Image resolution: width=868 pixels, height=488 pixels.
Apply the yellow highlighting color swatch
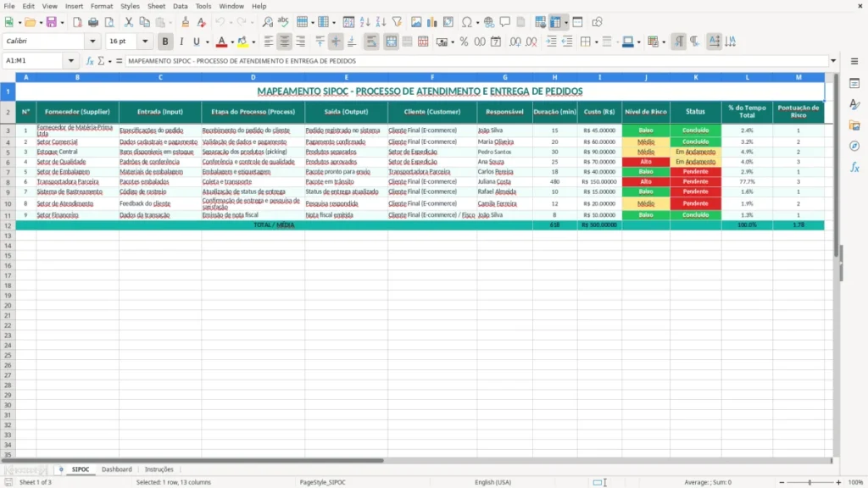242,42
